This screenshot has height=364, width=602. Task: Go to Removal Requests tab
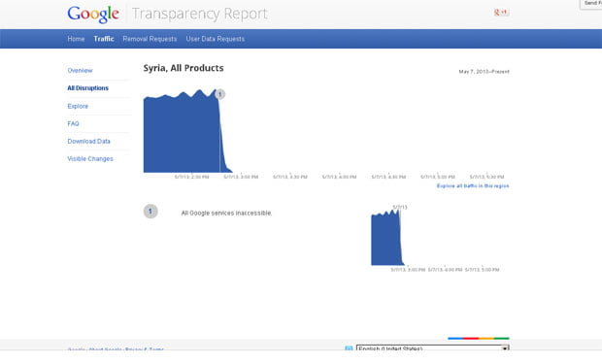tap(150, 39)
